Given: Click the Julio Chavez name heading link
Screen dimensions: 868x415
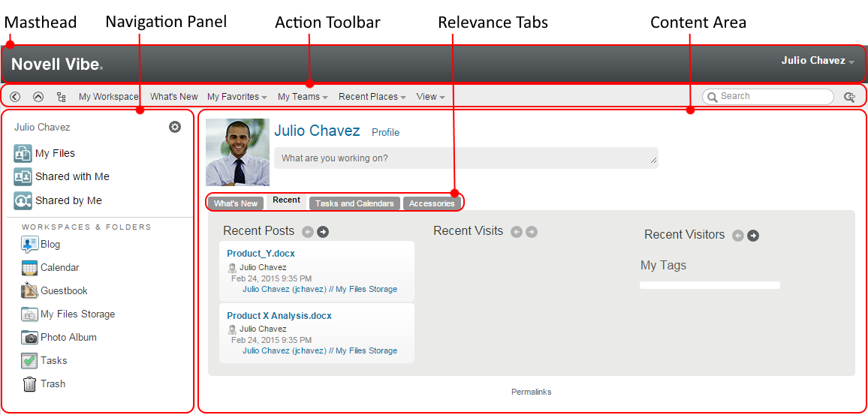Looking at the screenshot, I should (317, 131).
